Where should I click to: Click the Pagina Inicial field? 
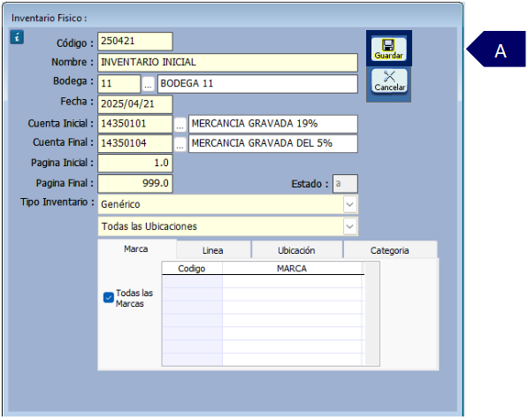[135, 164]
